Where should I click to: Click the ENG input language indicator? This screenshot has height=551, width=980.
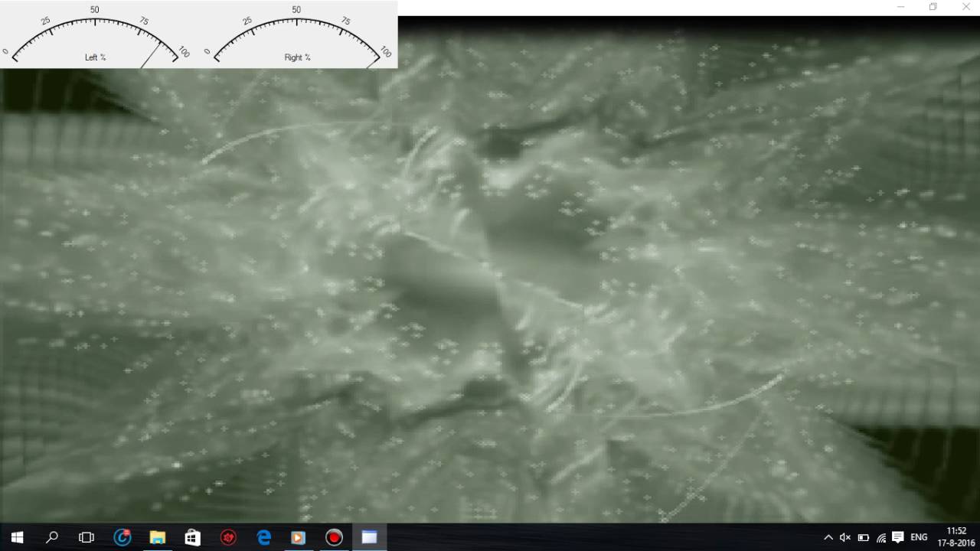[x=919, y=538]
